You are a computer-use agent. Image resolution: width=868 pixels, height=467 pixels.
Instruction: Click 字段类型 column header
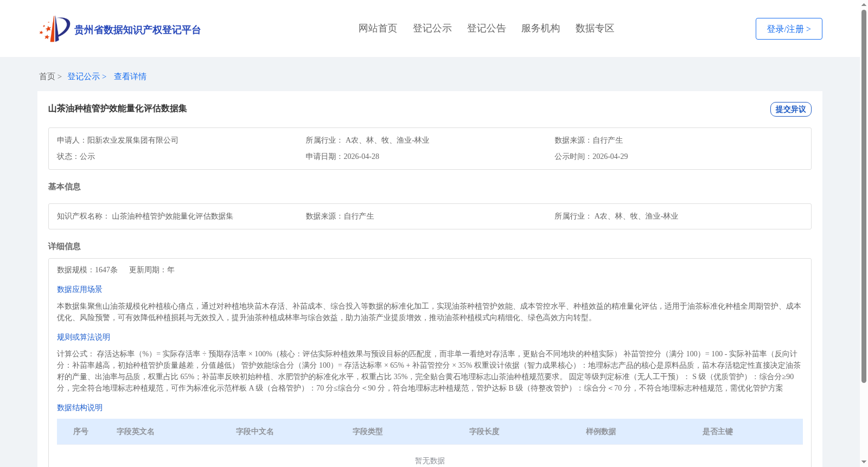click(368, 432)
